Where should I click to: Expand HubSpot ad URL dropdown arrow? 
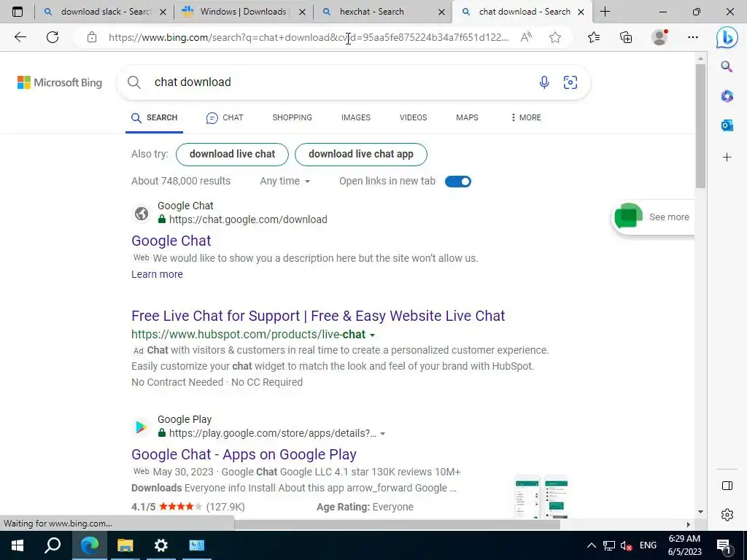(x=372, y=335)
